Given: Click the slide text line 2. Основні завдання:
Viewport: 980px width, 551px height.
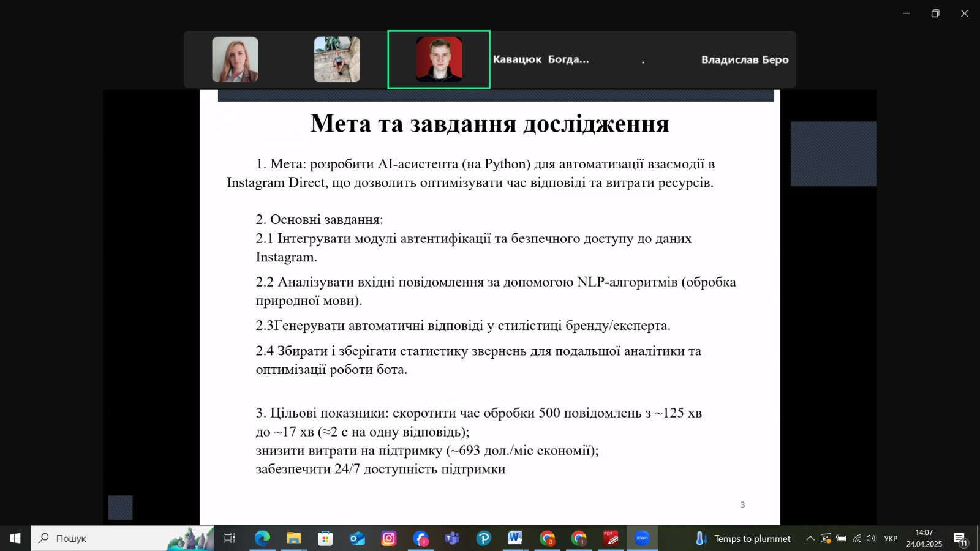Looking at the screenshot, I should coord(319,220).
